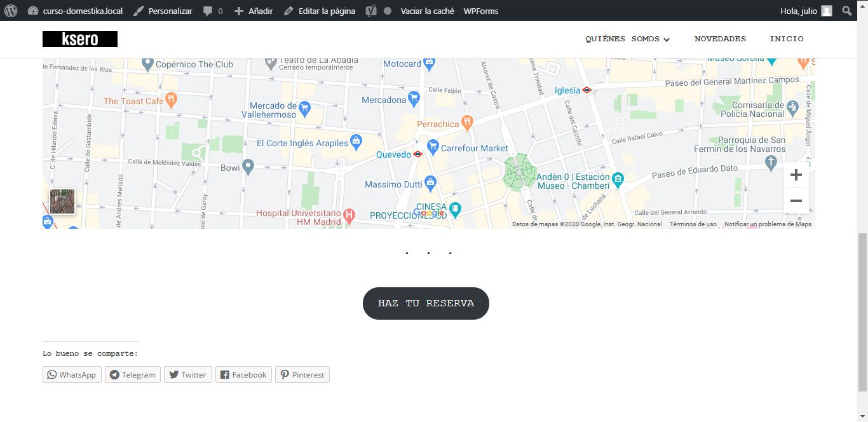868x422 pixels.
Task: Click the Teatro de La Abadía pin
Action: click(271, 63)
